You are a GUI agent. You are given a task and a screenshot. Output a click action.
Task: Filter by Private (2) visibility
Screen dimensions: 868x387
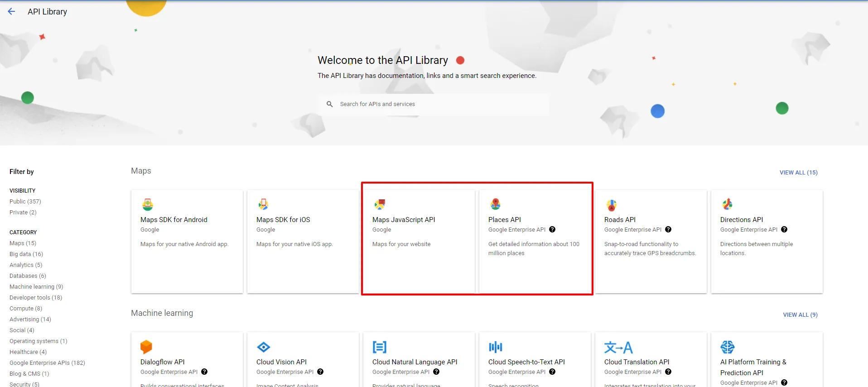(x=23, y=213)
